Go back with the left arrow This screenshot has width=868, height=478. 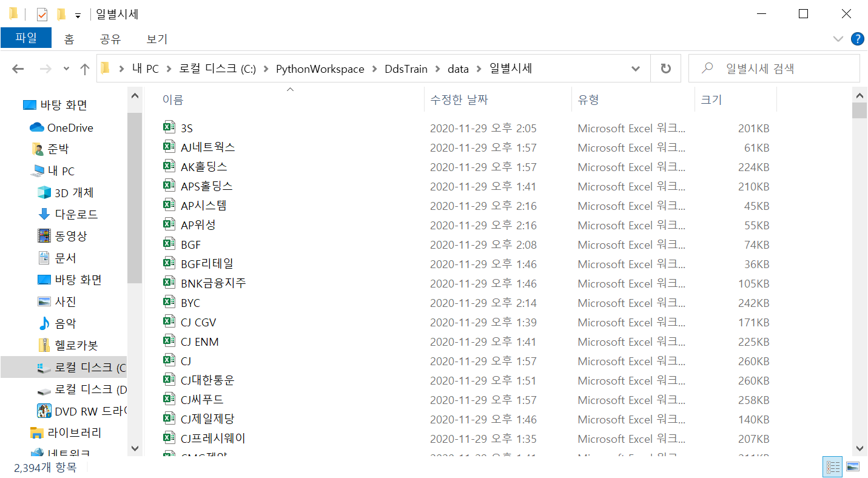[x=18, y=69]
